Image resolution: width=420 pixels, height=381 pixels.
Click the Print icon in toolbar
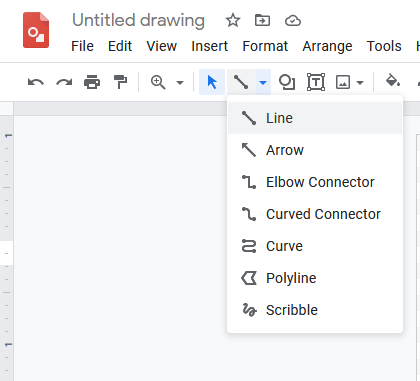[92, 82]
